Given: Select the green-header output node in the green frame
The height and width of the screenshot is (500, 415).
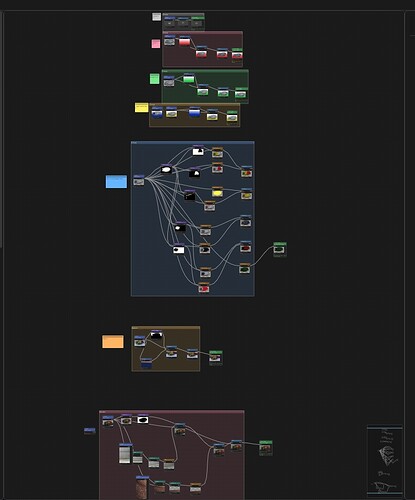Looking at the screenshot, I should point(240,93).
